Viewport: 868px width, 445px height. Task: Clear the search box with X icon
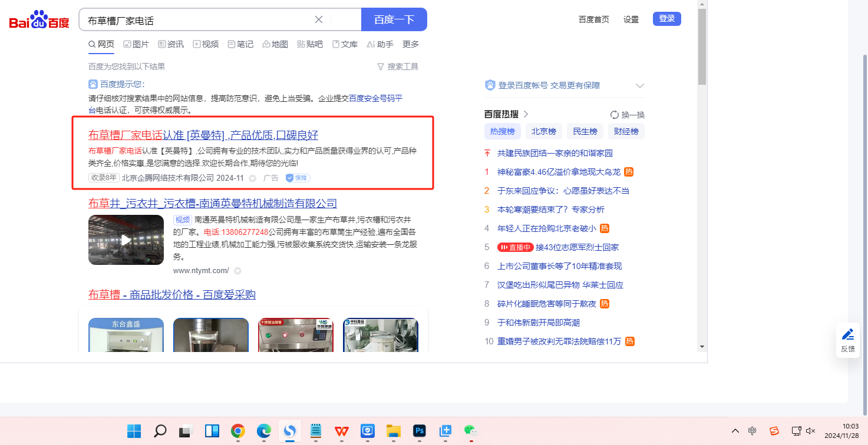319,19
